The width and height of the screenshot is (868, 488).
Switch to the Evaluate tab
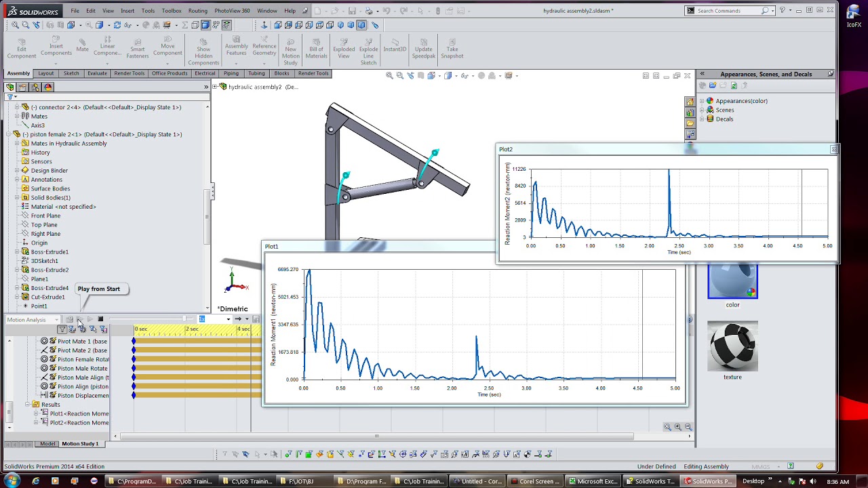pos(97,73)
